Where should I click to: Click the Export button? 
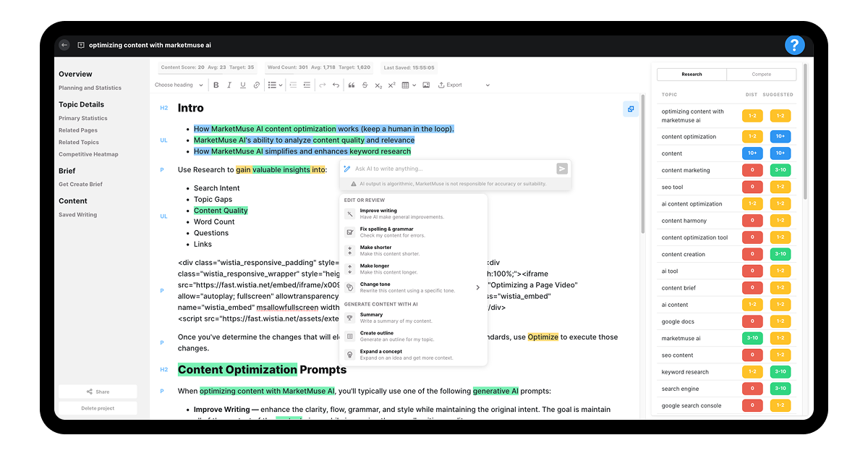pyautogui.click(x=450, y=85)
